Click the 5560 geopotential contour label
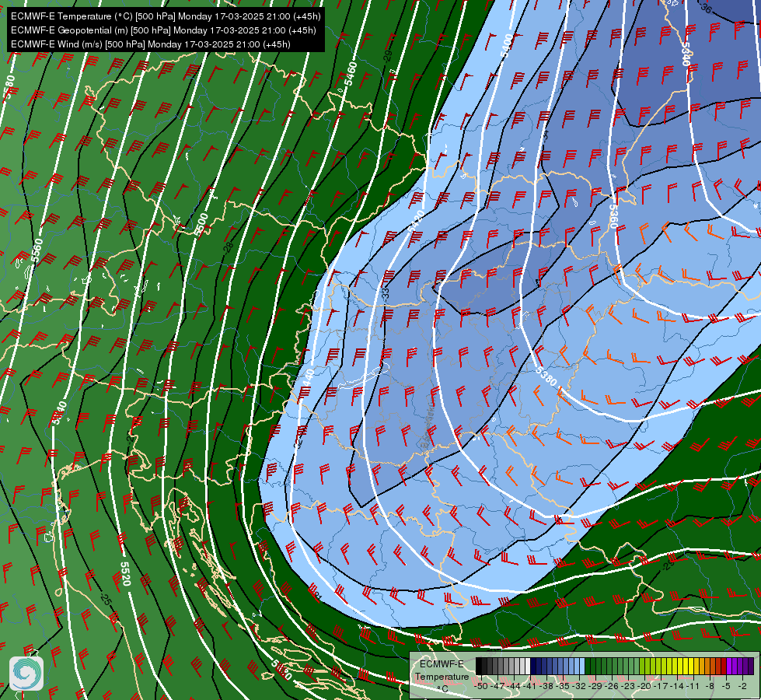 (x=37, y=250)
